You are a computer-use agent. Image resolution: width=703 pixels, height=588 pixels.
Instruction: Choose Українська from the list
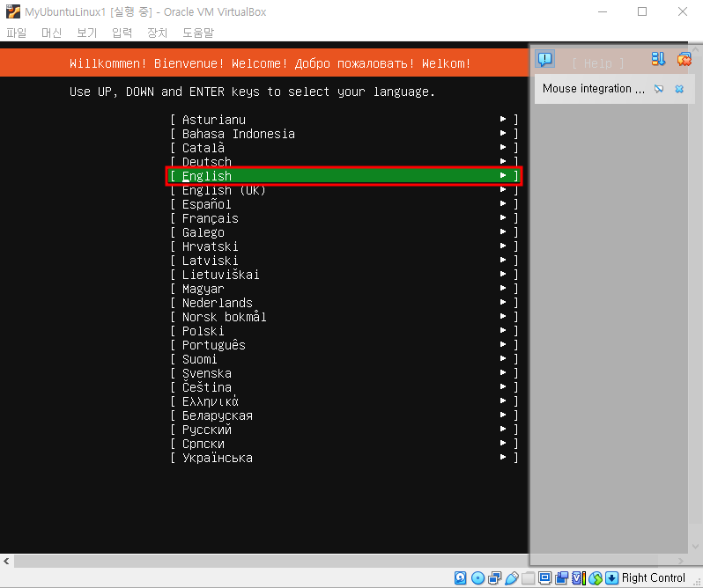coord(344,458)
